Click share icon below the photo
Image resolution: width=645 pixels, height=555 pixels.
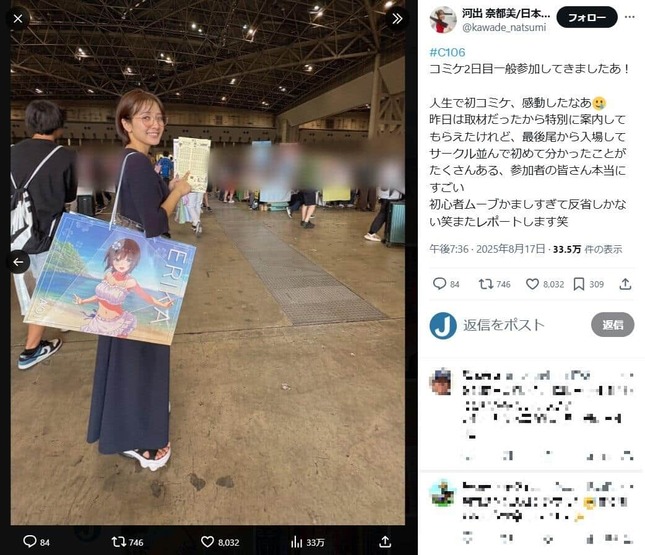tap(385, 541)
